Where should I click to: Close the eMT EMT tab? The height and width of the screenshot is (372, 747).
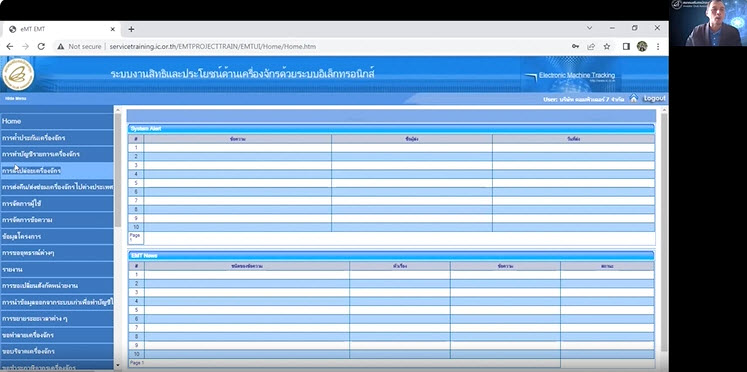coord(112,29)
